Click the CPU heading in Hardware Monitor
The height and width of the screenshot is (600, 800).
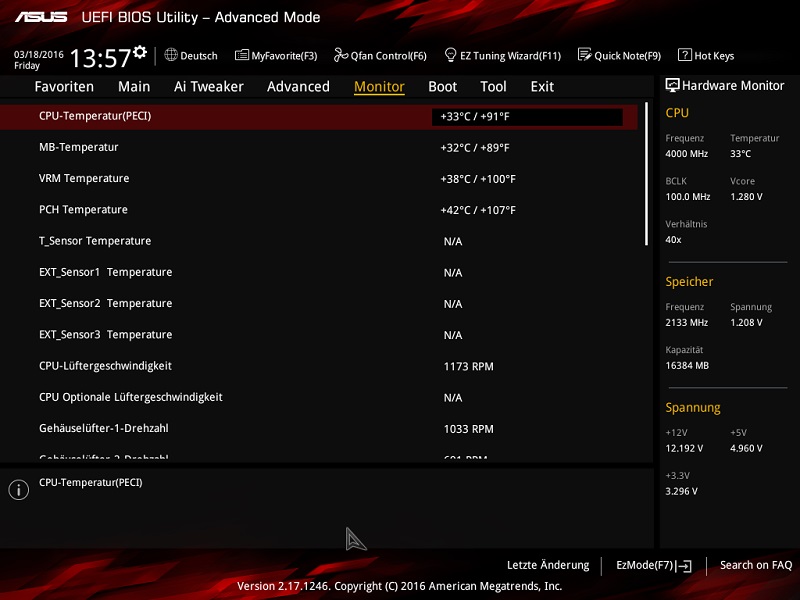pyautogui.click(x=677, y=113)
